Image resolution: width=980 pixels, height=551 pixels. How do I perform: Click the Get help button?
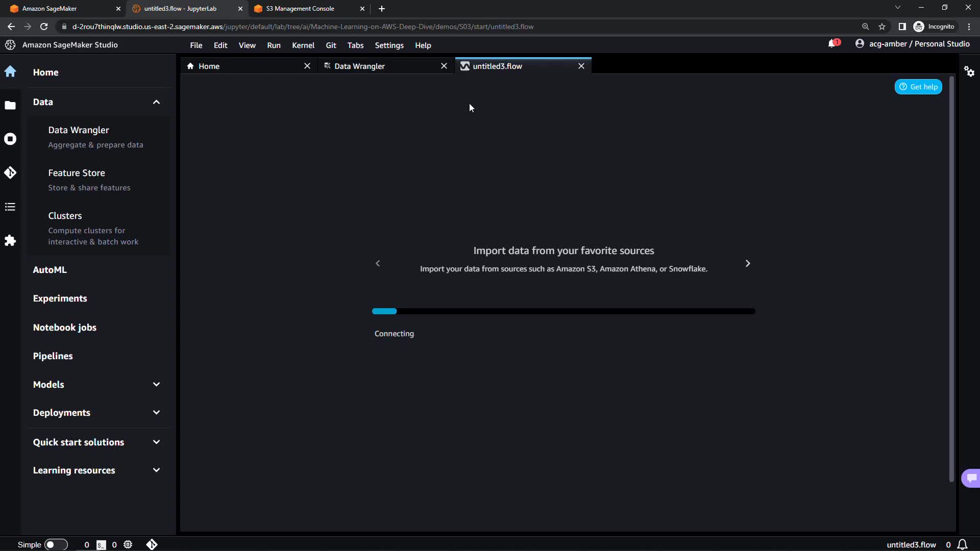(x=918, y=87)
